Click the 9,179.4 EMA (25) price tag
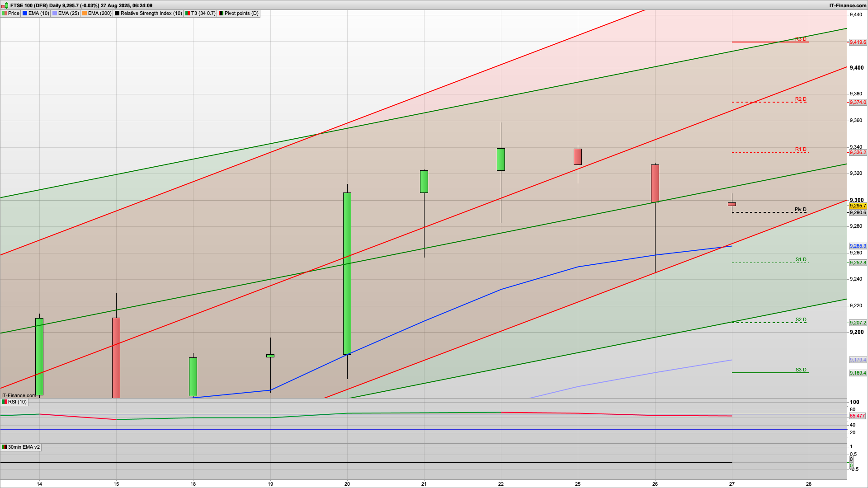Image resolution: width=868 pixels, height=488 pixels. 858,360
